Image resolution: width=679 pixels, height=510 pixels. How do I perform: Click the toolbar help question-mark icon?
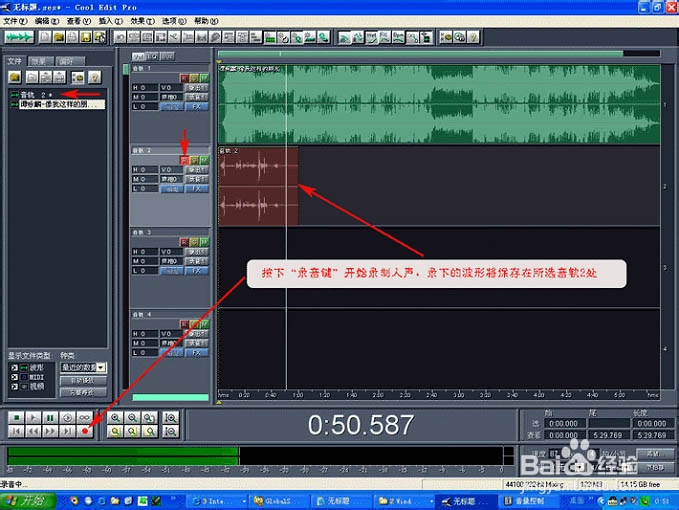[x=473, y=37]
